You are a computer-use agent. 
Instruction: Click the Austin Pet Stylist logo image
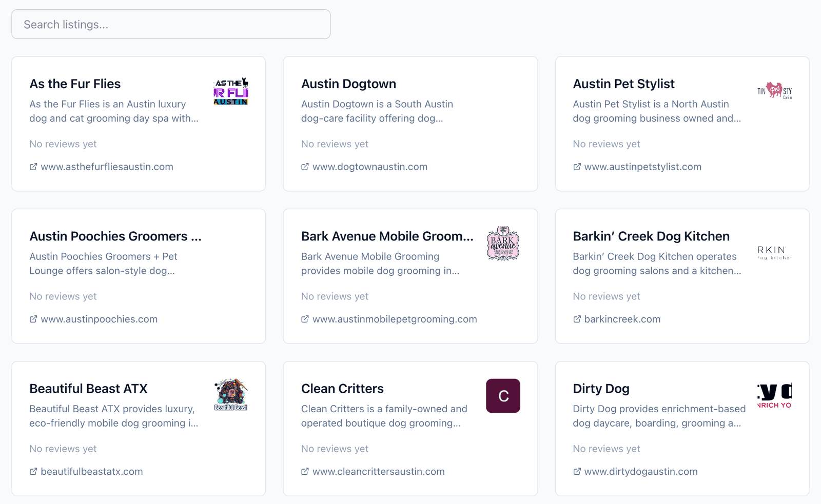coord(774,91)
